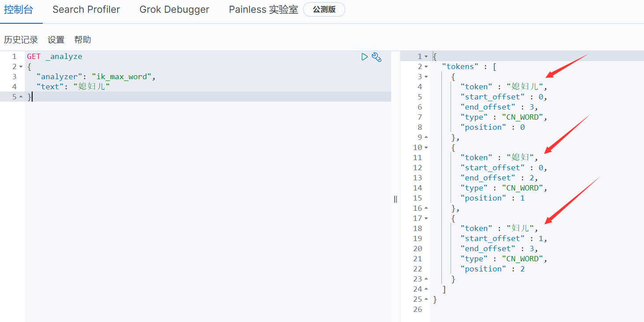Click the token "媳妇" value in output
Screen dimensions: 644x322
(x=520, y=157)
